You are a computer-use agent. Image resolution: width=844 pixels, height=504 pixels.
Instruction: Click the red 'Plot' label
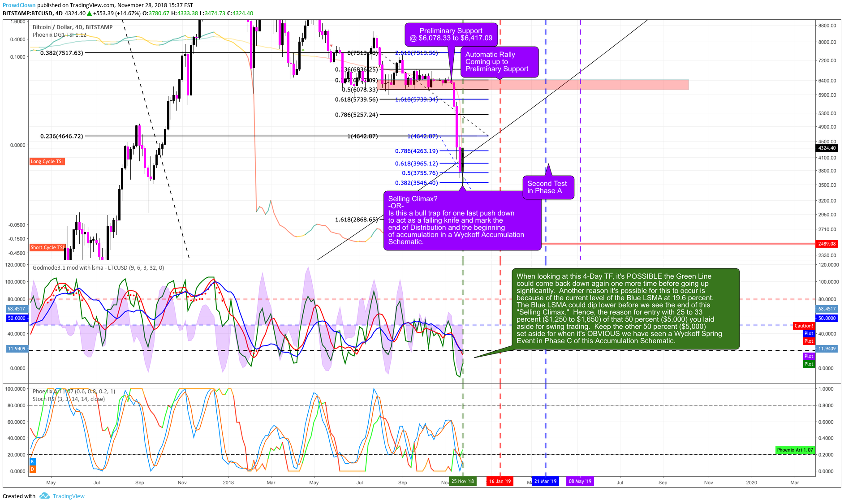coord(809,341)
